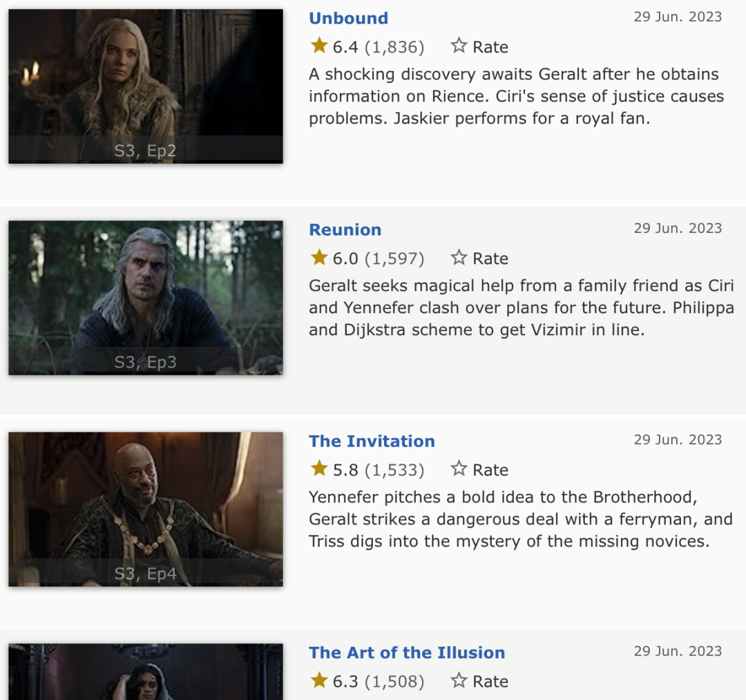Open the S3 Ep3 Geralt thumbnail

coord(146,298)
